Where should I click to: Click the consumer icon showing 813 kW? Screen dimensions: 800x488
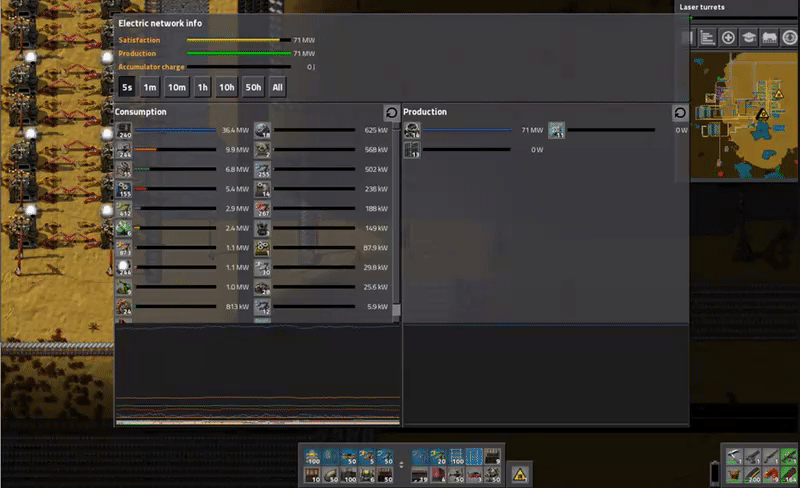coord(123,307)
